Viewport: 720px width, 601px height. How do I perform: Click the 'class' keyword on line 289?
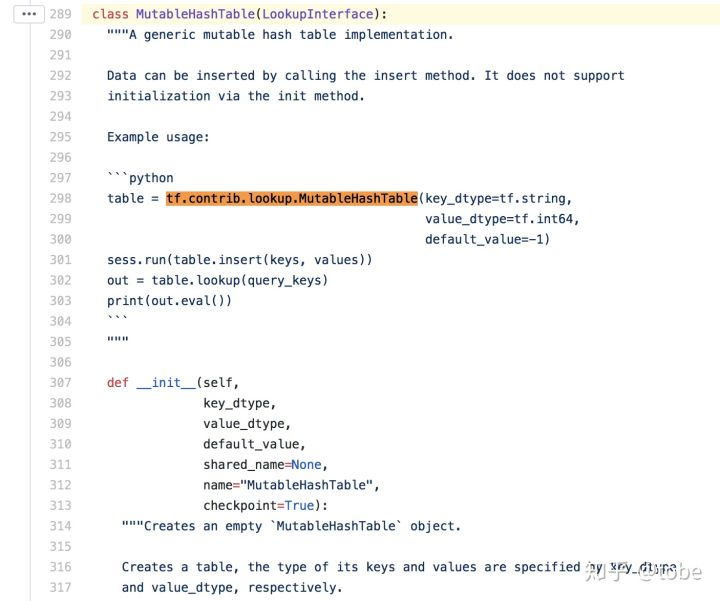(x=110, y=14)
